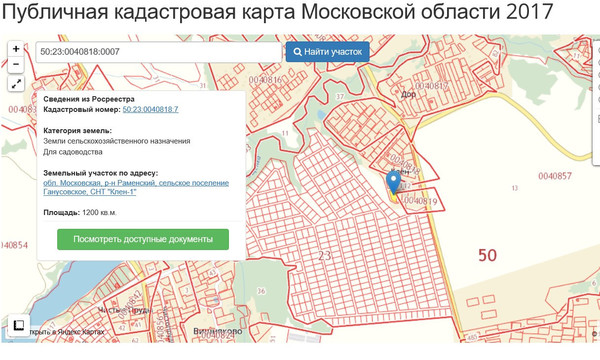This screenshot has width=600, height=360.
Task: Click the cadastral number search field
Action: click(x=159, y=52)
